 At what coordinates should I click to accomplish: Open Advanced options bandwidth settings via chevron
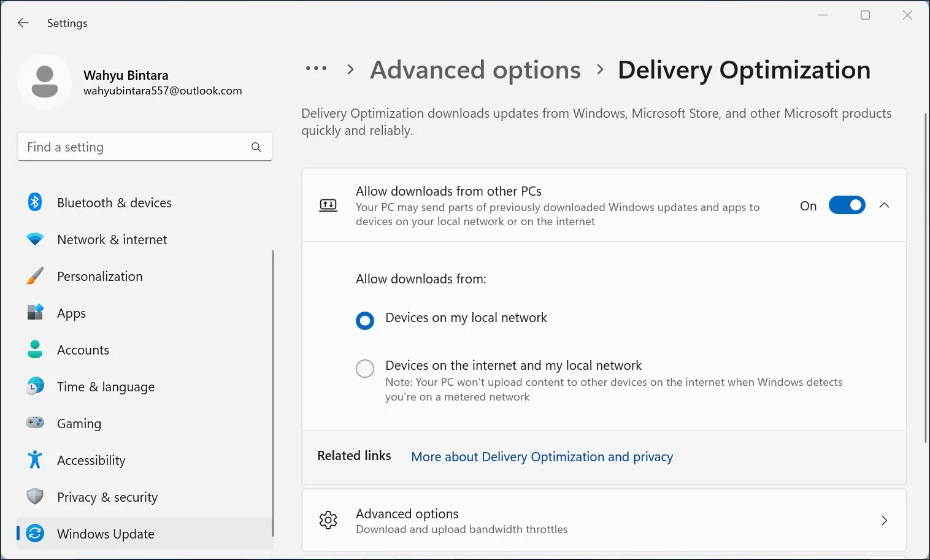click(884, 520)
